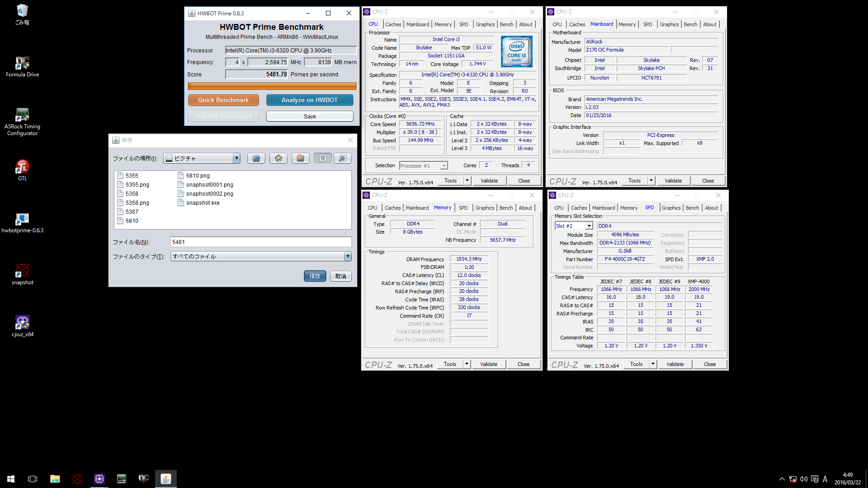Viewport: 868px width, 488px height.
Task: Expand Tools arrow in SPD window
Action: click(x=653, y=364)
